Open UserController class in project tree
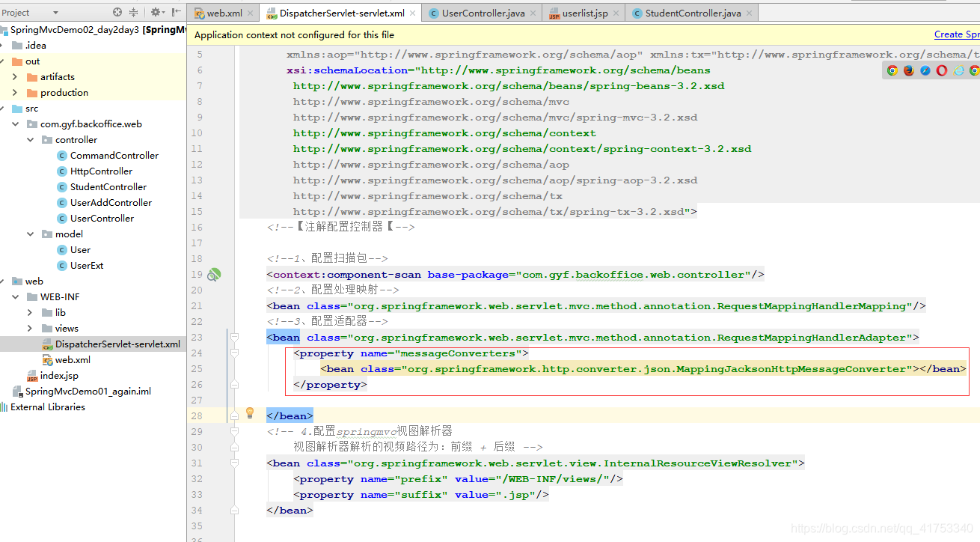Image resolution: width=980 pixels, height=542 pixels. (x=102, y=219)
